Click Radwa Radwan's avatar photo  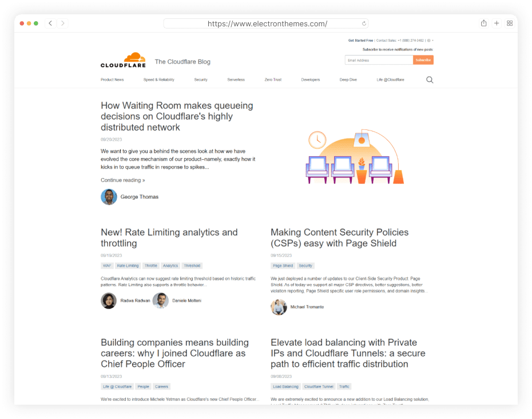tap(109, 301)
